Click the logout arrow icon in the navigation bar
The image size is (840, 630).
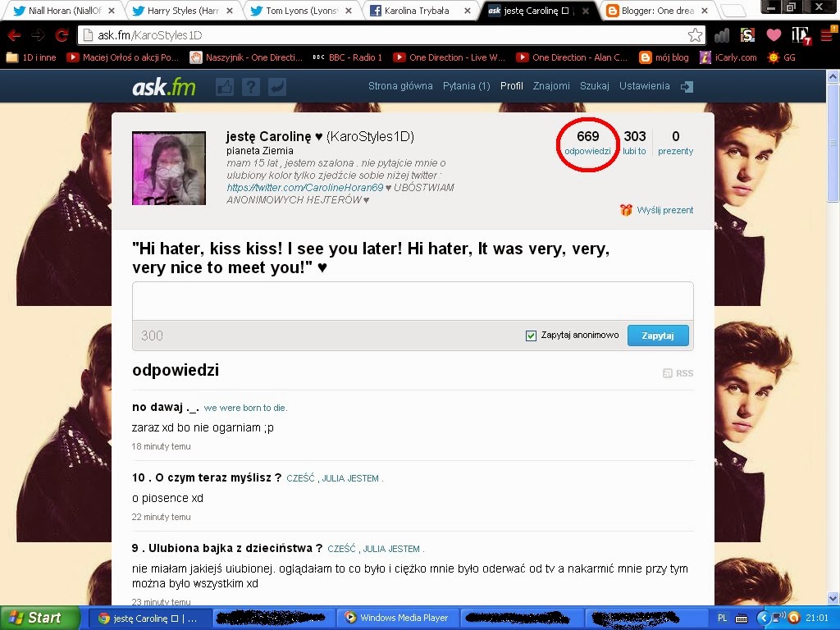point(687,85)
